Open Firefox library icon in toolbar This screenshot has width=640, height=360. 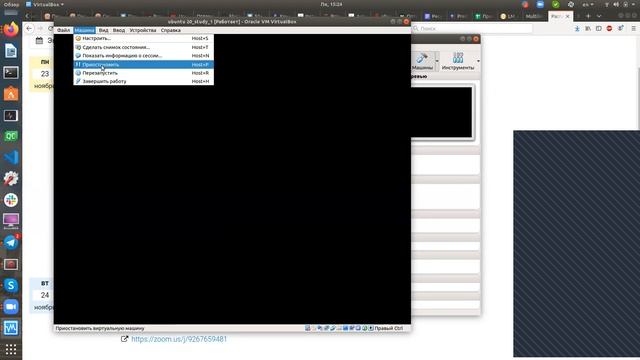(x=588, y=29)
